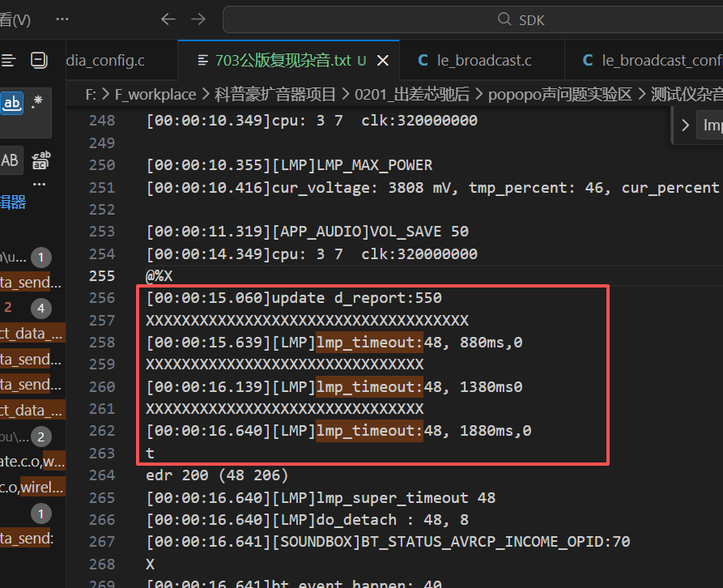Click the Replace All icon
The width and height of the screenshot is (723, 588).
click(40, 160)
